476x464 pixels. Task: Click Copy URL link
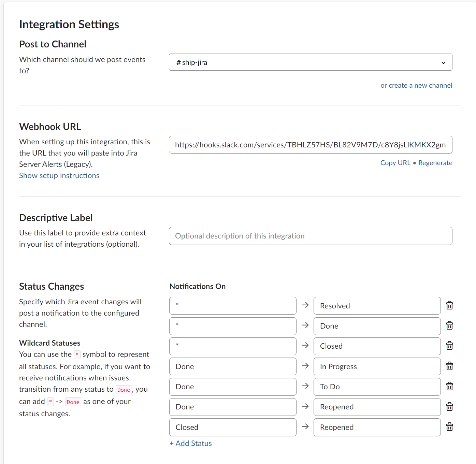point(395,163)
